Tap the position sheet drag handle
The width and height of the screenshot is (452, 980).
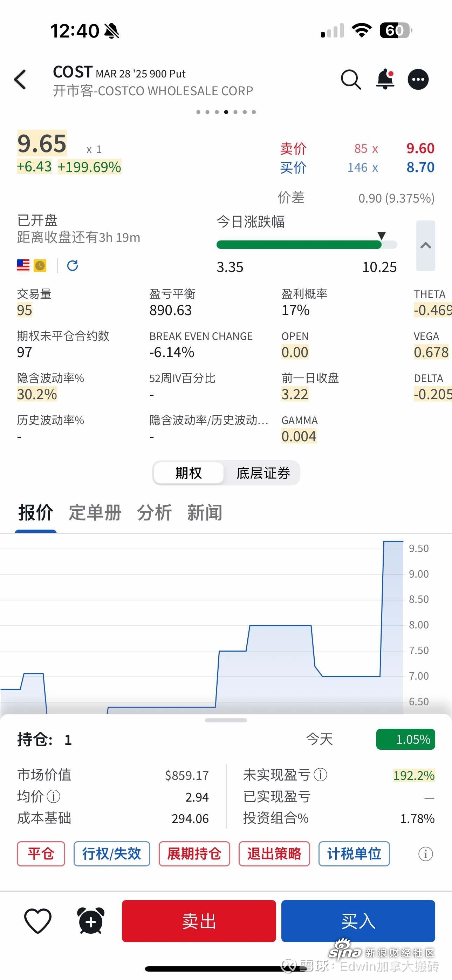point(226,720)
